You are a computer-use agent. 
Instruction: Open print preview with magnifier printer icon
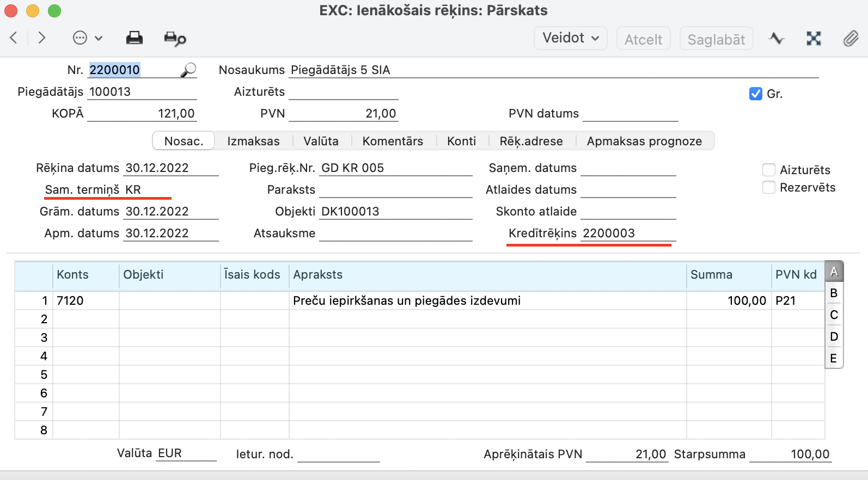tap(175, 39)
